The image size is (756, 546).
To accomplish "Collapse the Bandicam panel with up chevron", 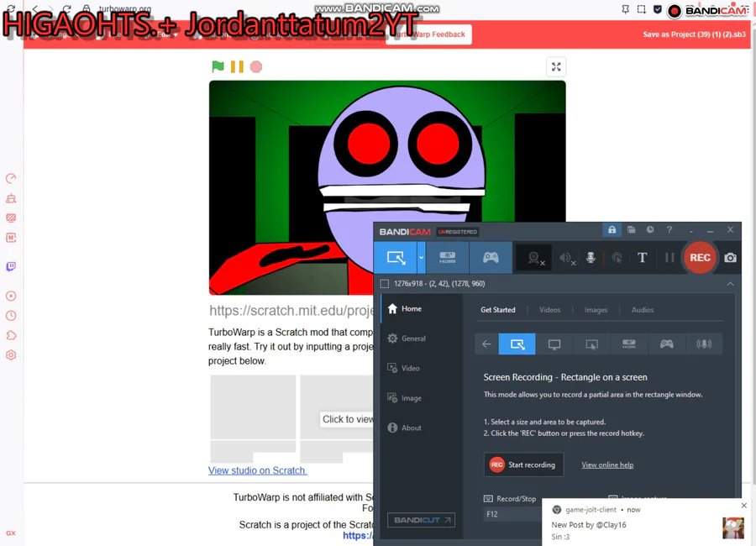I will [x=731, y=284].
